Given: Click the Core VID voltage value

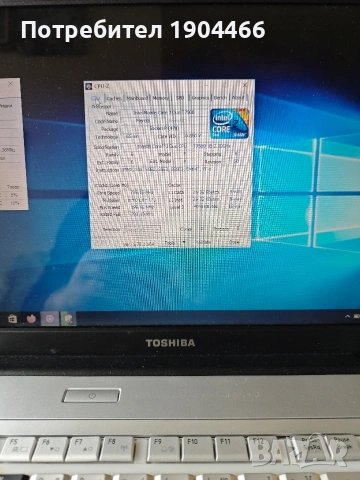Looking at the screenshot, I should (194, 136).
